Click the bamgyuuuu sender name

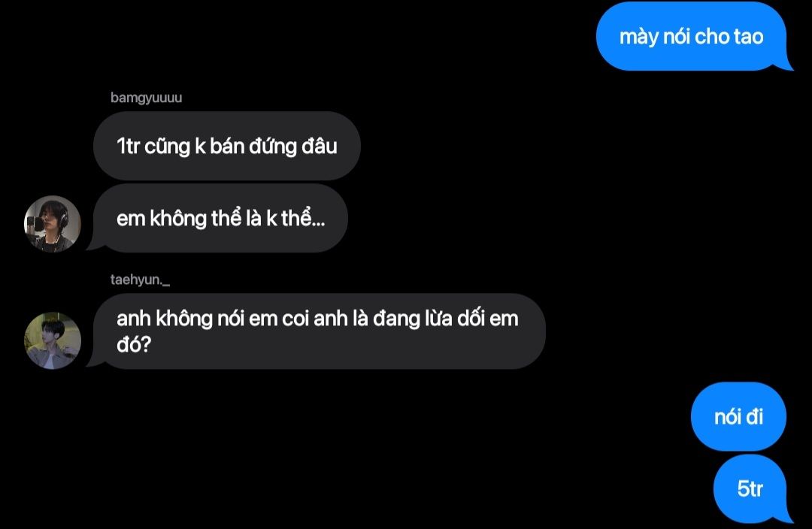click(146, 98)
